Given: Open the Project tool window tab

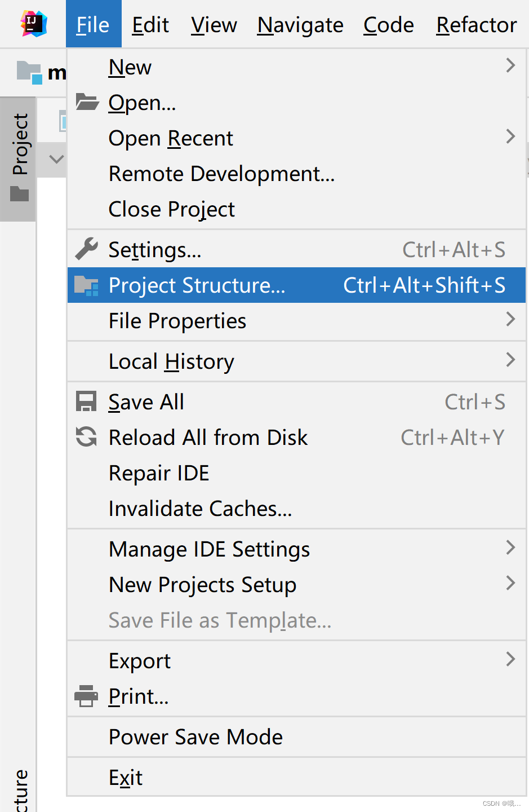Looking at the screenshot, I should (18, 158).
